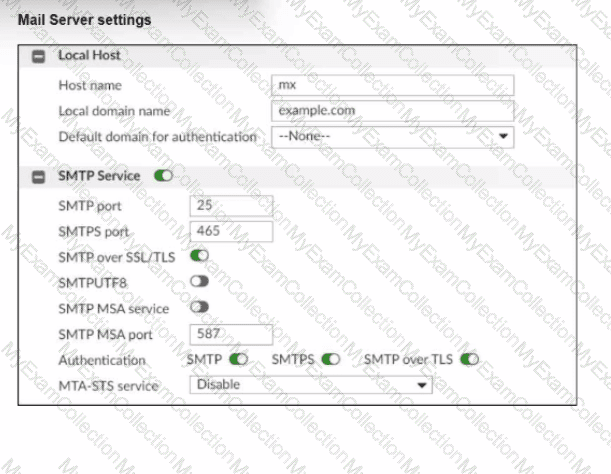Select the SMTPS port field showing 465
Screen dimensions: 611x474
[x=231, y=231]
